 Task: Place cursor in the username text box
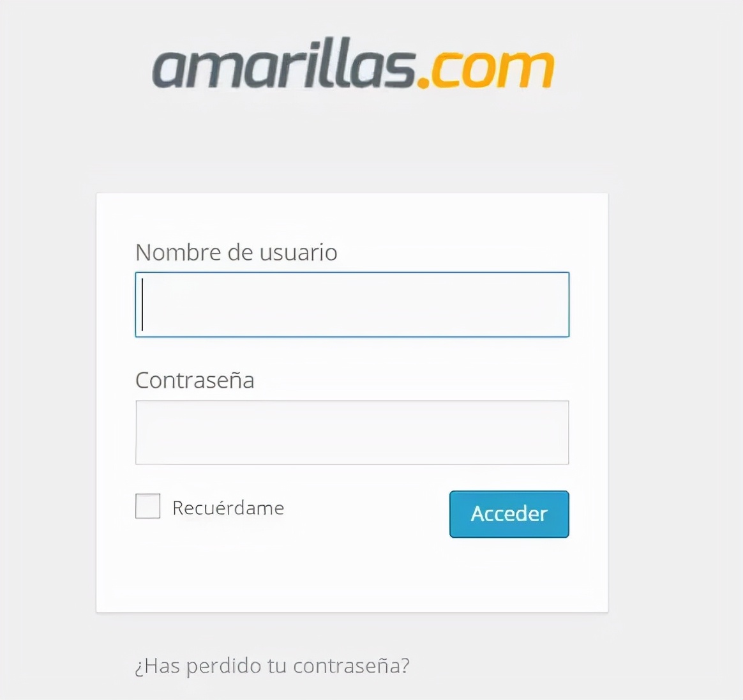click(x=352, y=305)
